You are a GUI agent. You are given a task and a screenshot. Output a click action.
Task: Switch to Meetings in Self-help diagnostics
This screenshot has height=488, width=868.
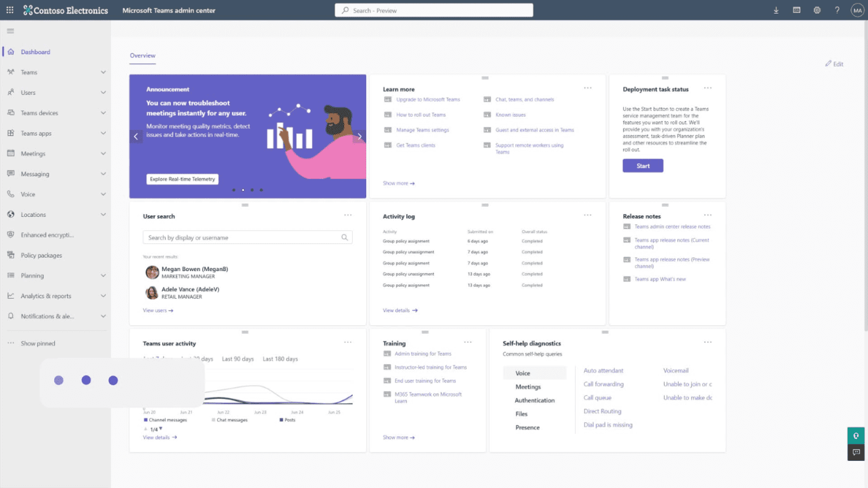pyautogui.click(x=528, y=386)
